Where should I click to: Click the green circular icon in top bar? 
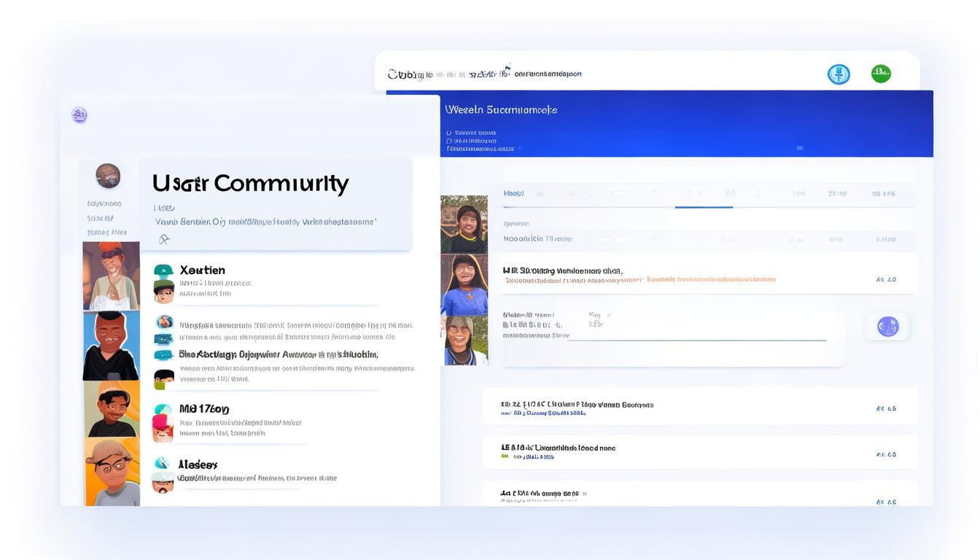pyautogui.click(x=881, y=73)
